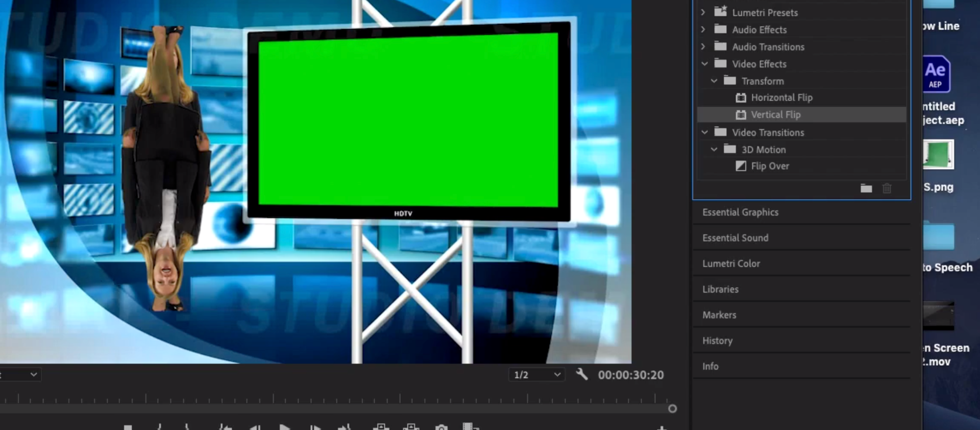
Task: Open Program Monitor settings wrench
Action: coord(582,374)
